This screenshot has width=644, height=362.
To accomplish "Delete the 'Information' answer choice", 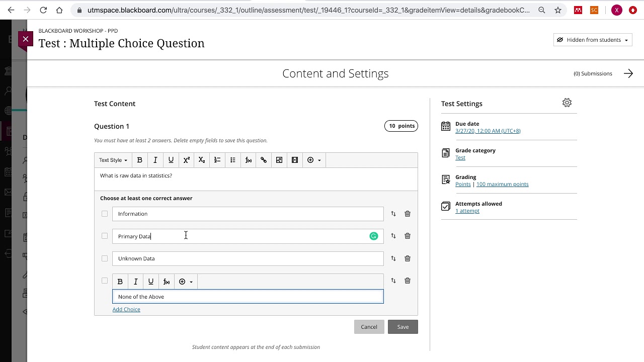I will [x=408, y=214].
